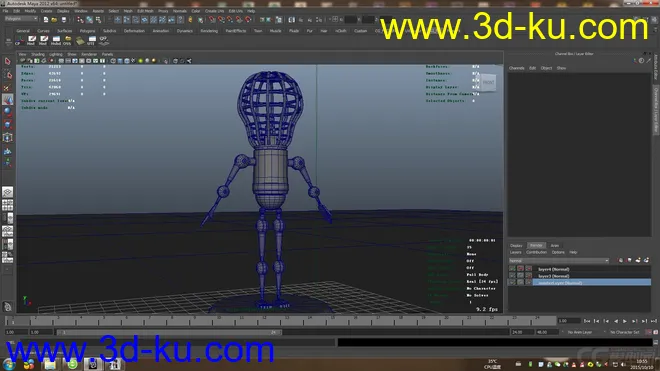Select the Display layer tab
The width and height of the screenshot is (660, 371).
(516, 246)
